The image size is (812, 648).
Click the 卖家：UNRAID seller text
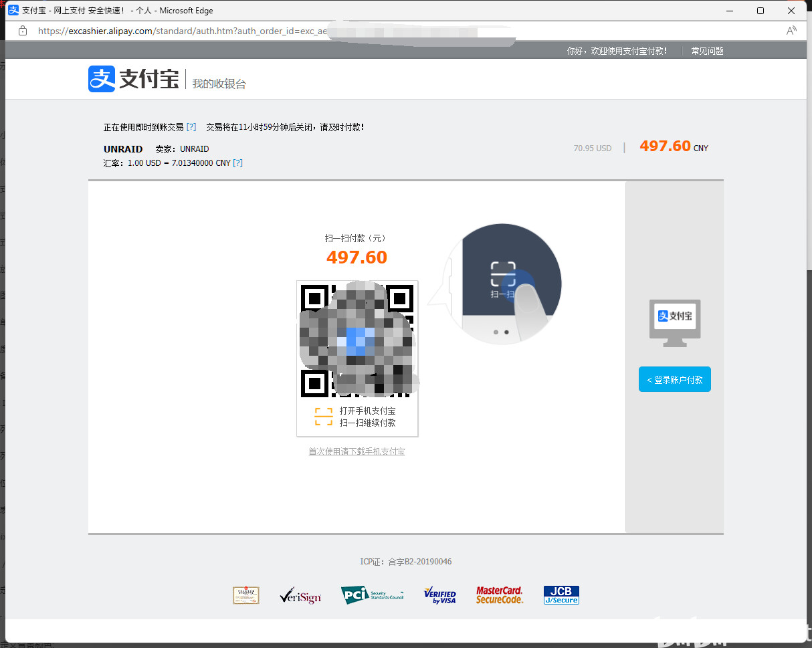[x=183, y=149]
